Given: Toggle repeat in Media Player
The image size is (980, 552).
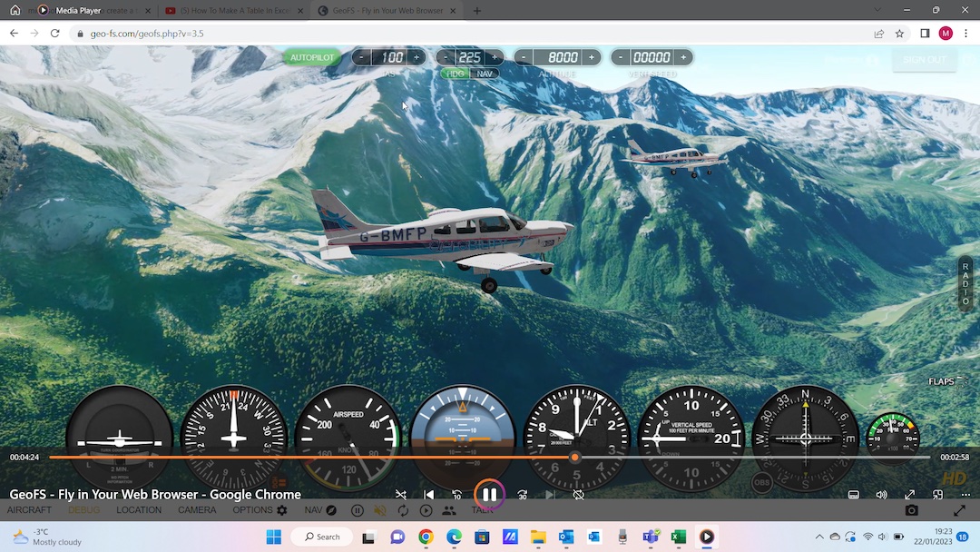Looking at the screenshot, I should [579, 495].
